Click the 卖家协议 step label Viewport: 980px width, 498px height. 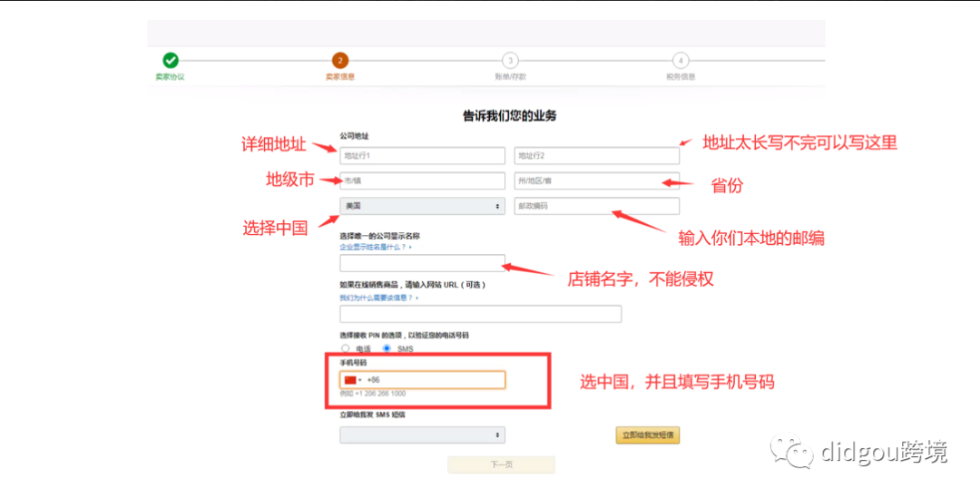pyautogui.click(x=170, y=77)
